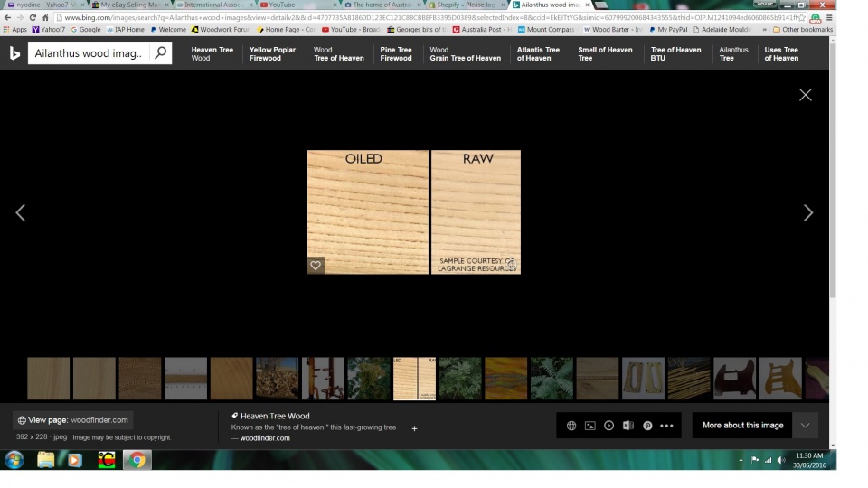Save image with the heart icon
Viewport: 868px width, 488px height.
(x=316, y=266)
